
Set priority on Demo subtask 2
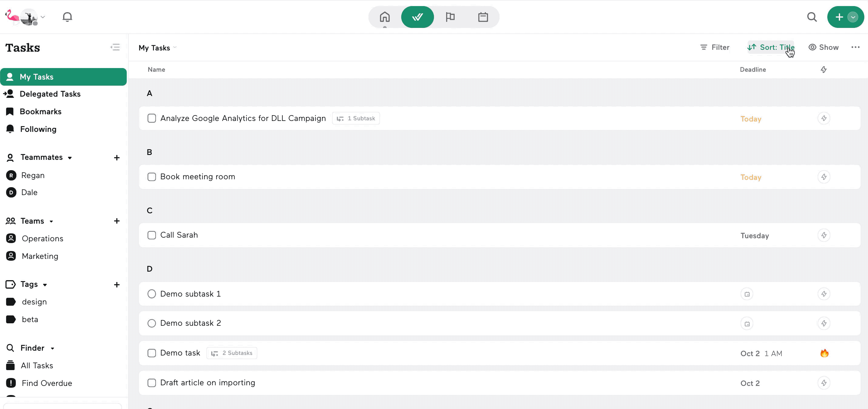pos(823,323)
